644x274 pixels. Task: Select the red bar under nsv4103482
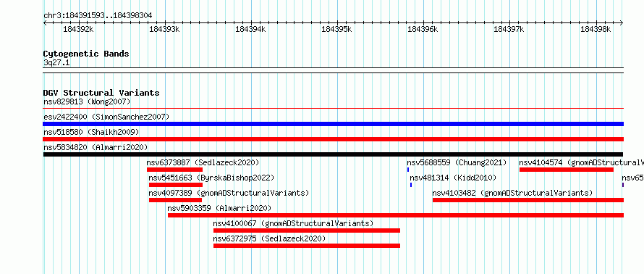pyautogui.click(x=528, y=200)
